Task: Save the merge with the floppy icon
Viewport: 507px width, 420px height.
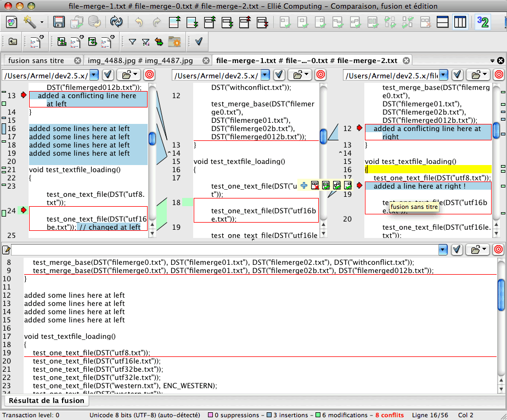Action: click(x=59, y=22)
